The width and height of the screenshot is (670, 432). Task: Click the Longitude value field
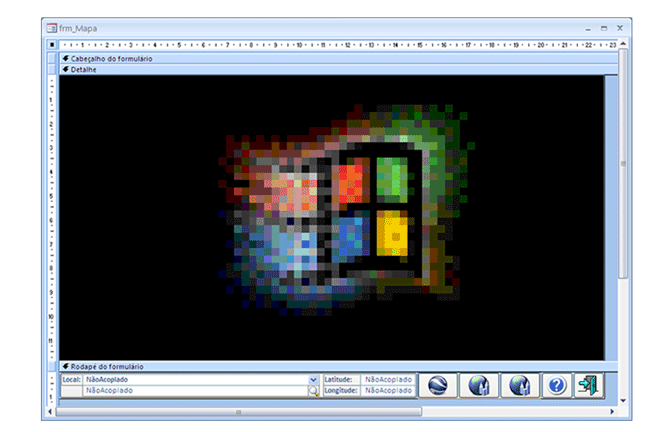tap(388, 391)
